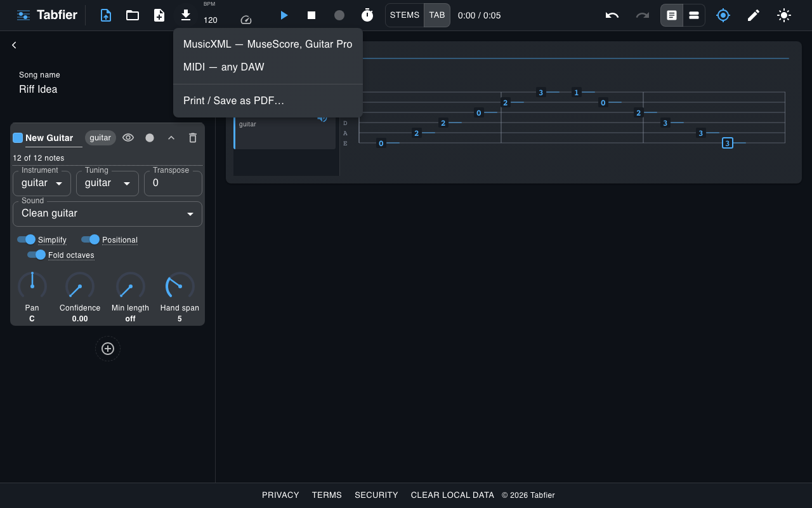Screen dimensions: 812x508
Task: Click the 12 of 12 notes text
Action: (39, 158)
